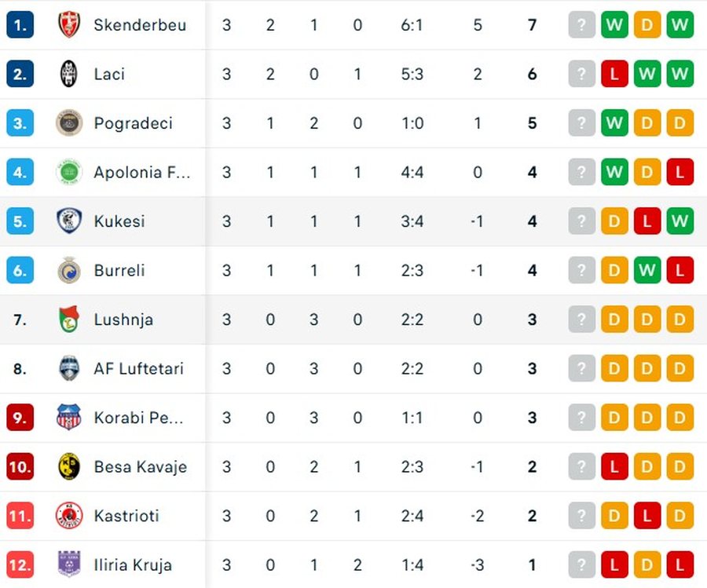Click Kastrioti's red L form badge
This screenshot has height=588, width=707.
tap(647, 516)
